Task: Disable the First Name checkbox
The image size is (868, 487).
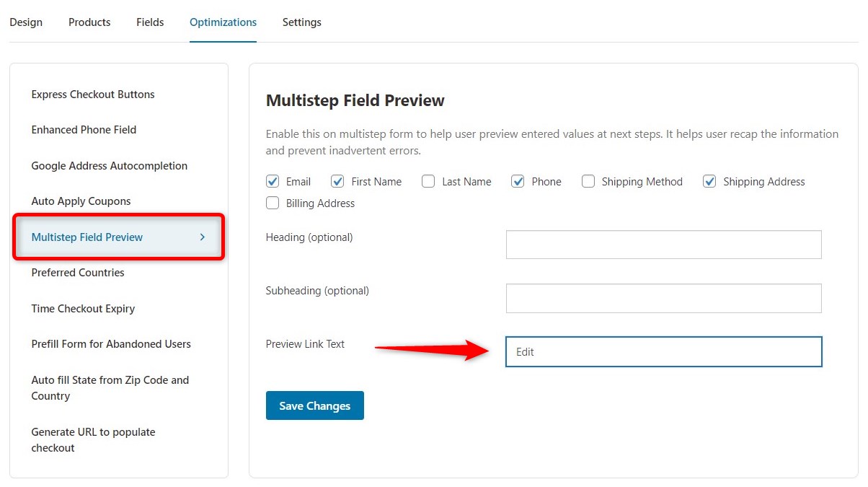Action: click(x=337, y=181)
